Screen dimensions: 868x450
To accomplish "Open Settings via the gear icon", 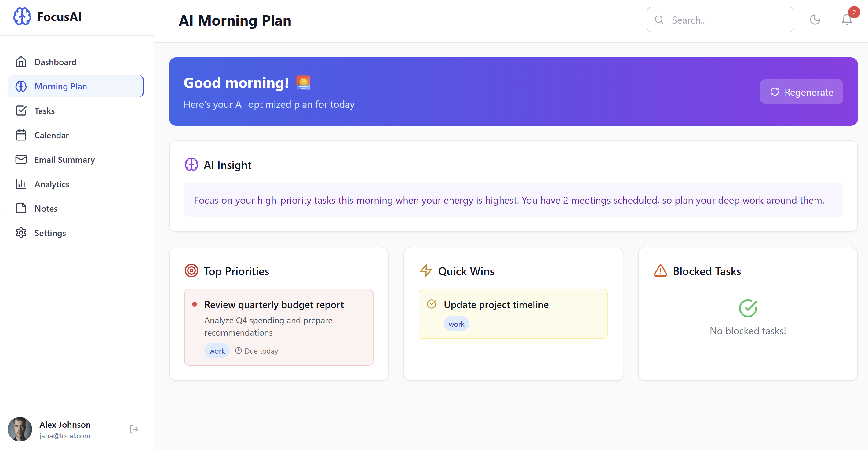I will point(21,232).
